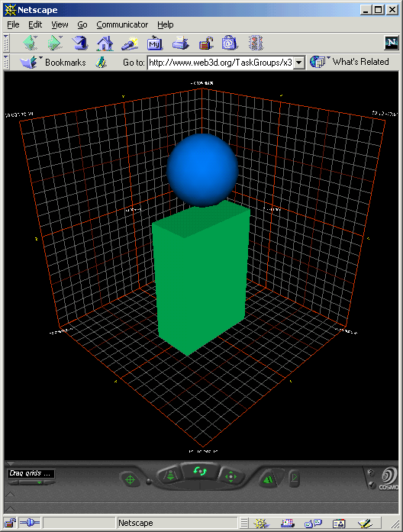Click the Print toolbar icon
The image size is (403, 532).
point(180,43)
